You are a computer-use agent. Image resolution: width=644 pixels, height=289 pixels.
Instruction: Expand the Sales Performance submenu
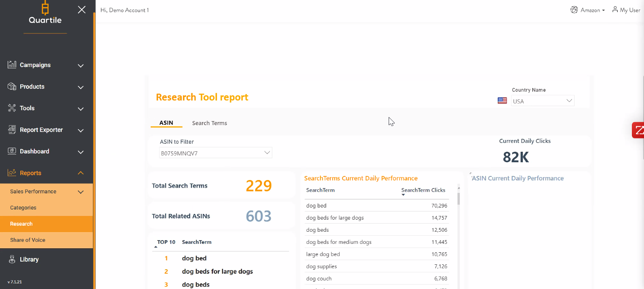(81, 192)
